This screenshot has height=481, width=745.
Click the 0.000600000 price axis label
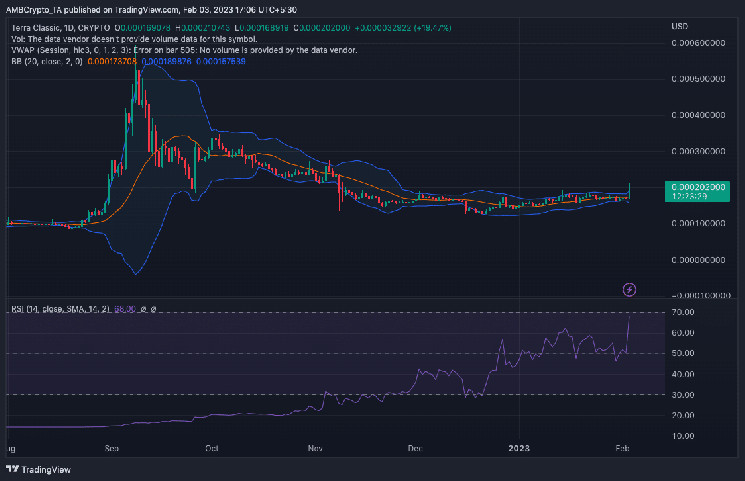698,43
